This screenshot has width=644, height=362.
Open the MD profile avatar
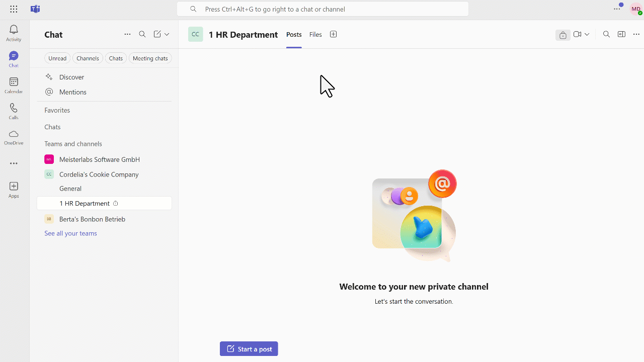pyautogui.click(x=636, y=9)
